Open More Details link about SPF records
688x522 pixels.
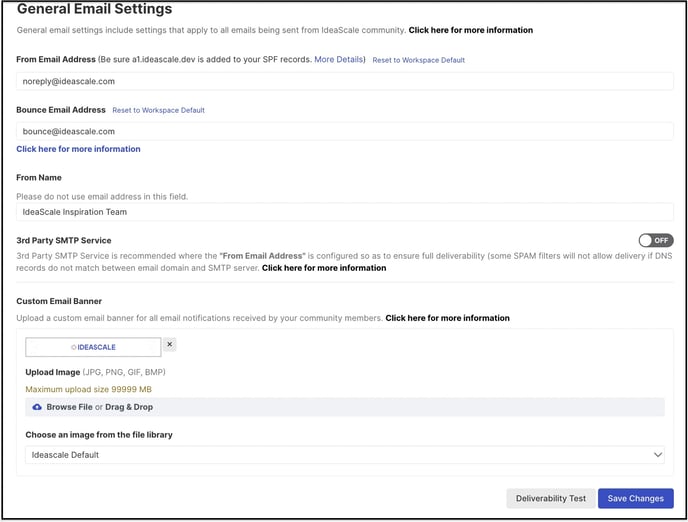(338, 59)
